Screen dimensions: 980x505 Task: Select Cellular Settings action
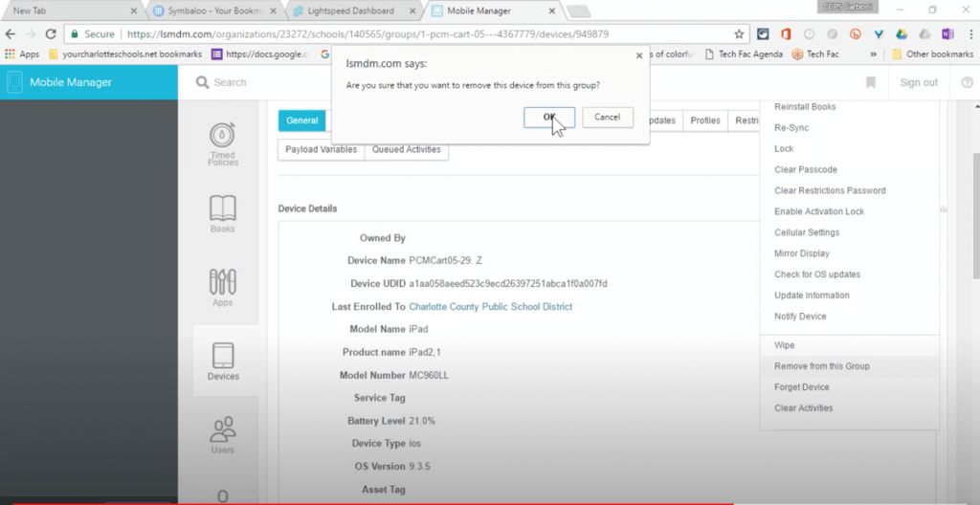click(x=807, y=232)
